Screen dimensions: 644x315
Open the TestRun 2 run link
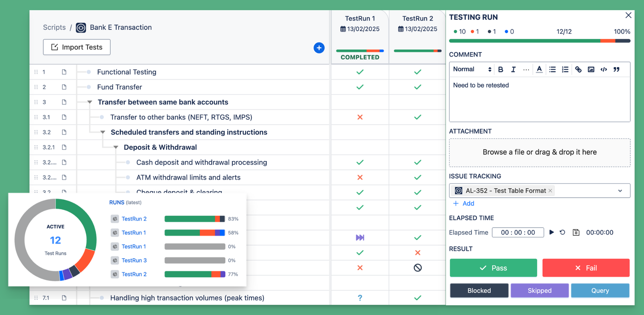[x=134, y=218]
